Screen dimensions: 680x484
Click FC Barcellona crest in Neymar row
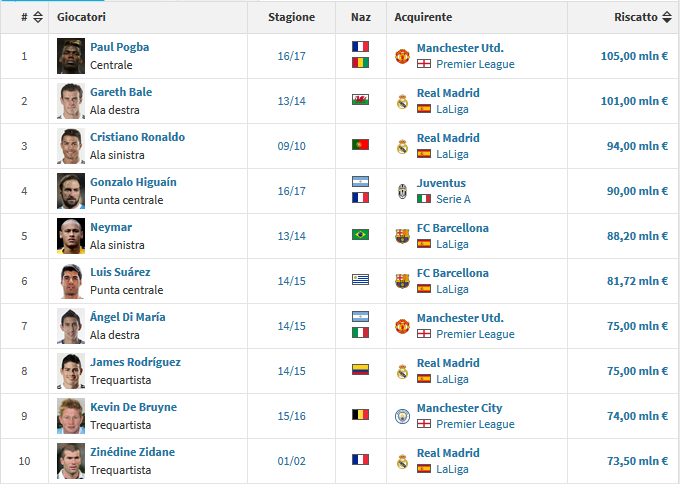[x=402, y=236]
